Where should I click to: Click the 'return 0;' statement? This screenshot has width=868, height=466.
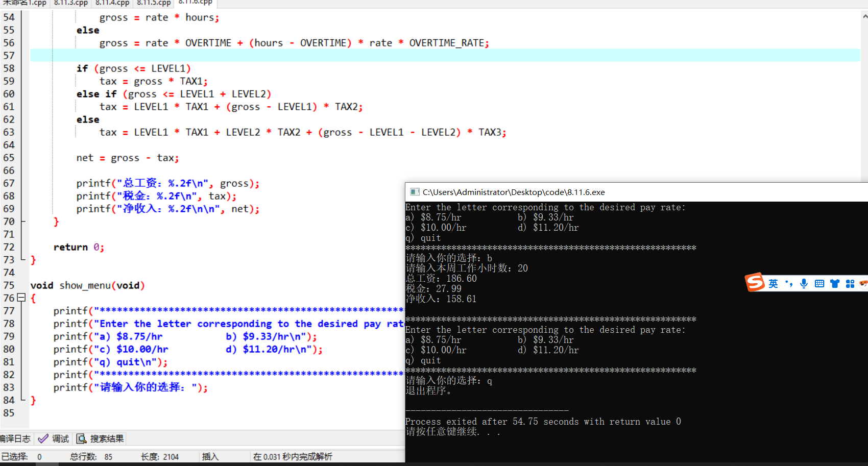(x=79, y=247)
